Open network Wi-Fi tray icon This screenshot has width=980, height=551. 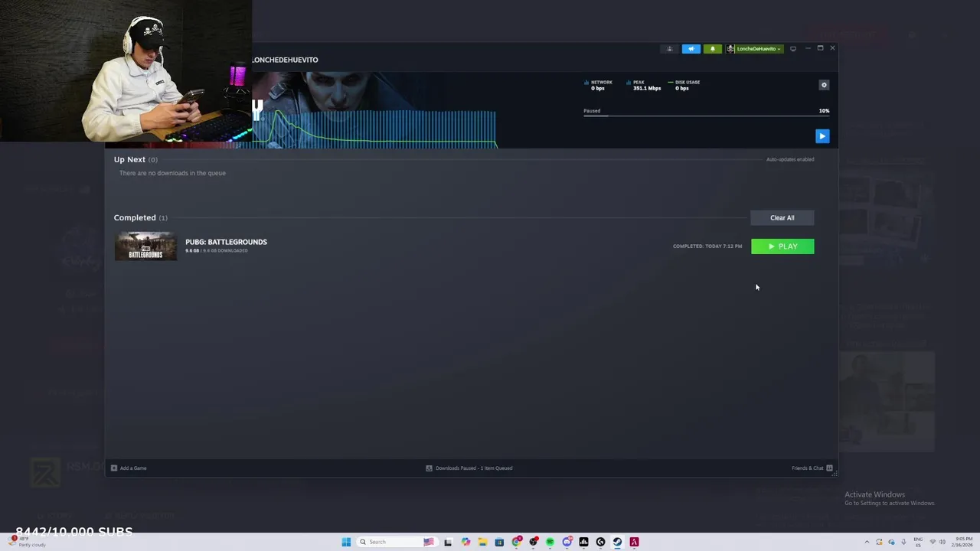pos(933,542)
